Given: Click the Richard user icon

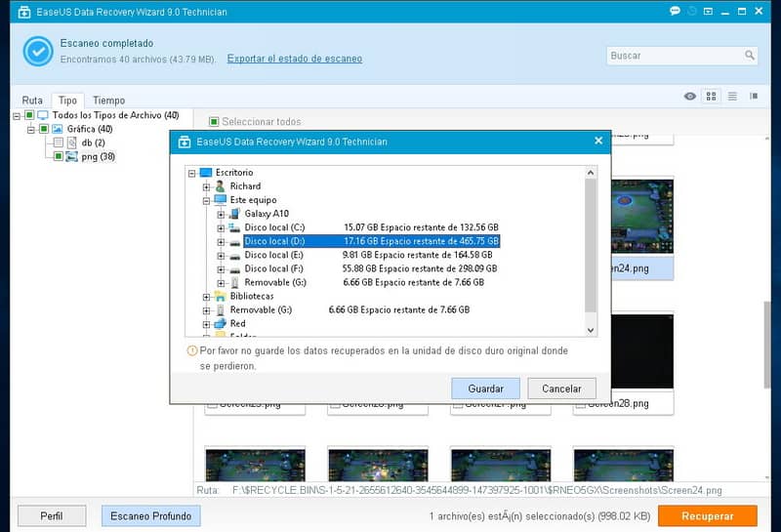Looking at the screenshot, I should [x=221, y=186].
